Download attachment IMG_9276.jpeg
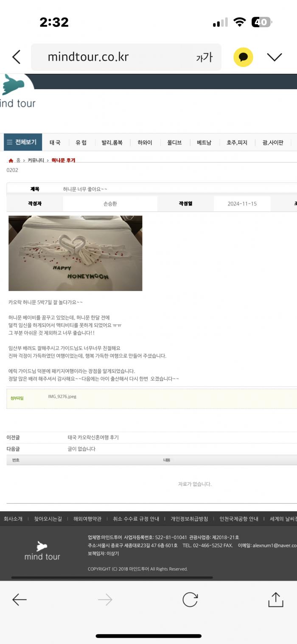Viewport: 297px width, 644px height. point(62,397)
